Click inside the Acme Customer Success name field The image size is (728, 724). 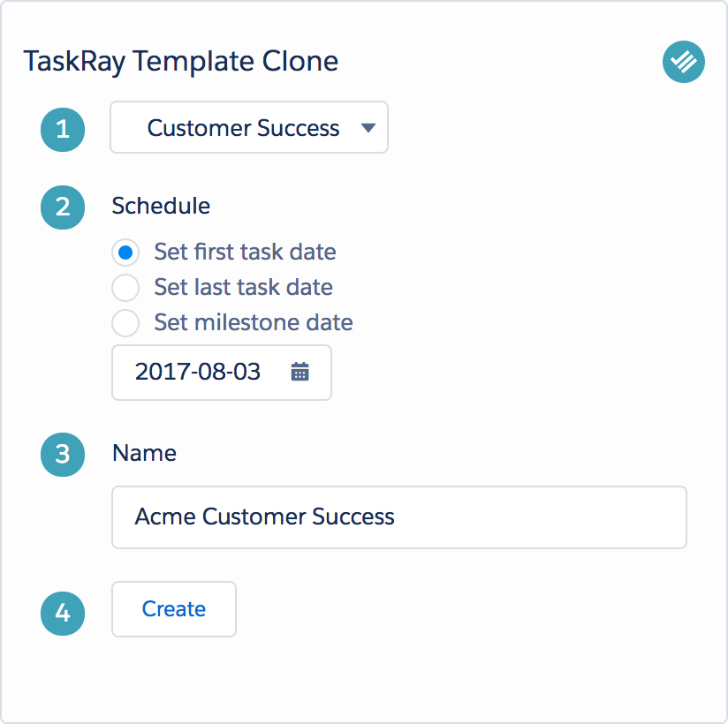click(x=399, y=517)
